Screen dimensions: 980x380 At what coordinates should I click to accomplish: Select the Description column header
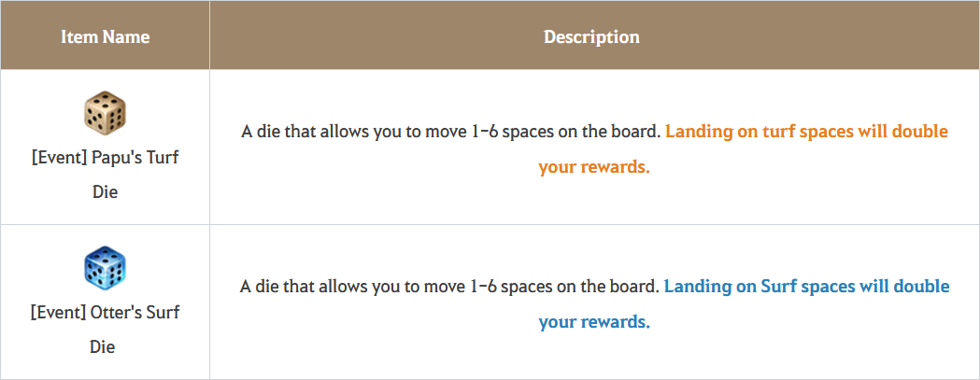tap(591, 36)
